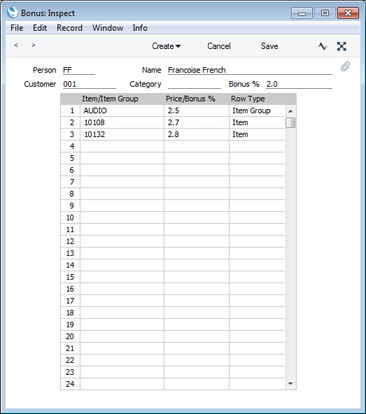The height and width of the screenshot is (414, 366).
Task: Click the expand fullscreen arrows icon
Action: point(341,46)
